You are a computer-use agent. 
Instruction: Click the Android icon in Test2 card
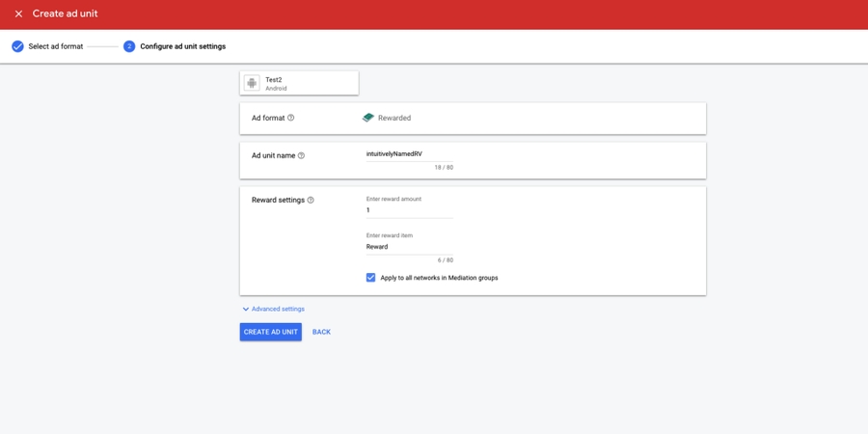[252, 83]
